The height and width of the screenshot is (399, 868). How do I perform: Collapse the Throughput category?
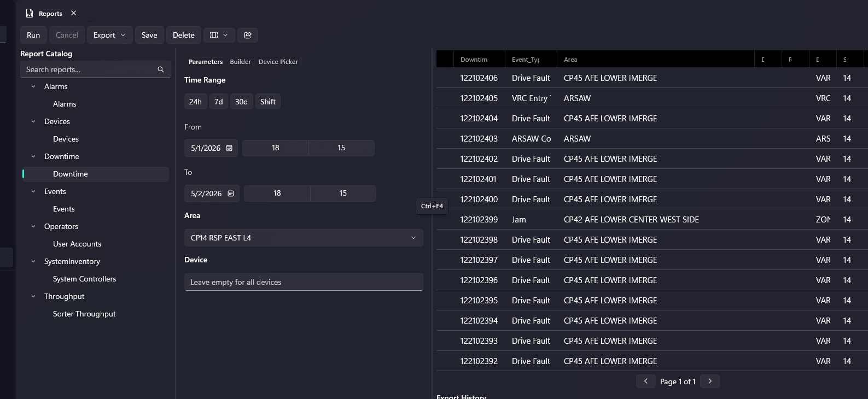coord(33,296)
